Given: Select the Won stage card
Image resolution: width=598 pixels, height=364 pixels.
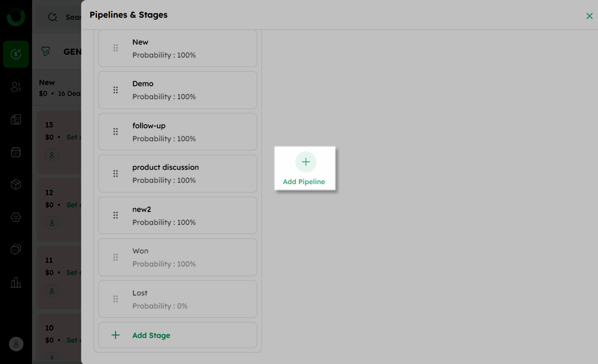Looking at the screenshot, I should tap(178, 257).
